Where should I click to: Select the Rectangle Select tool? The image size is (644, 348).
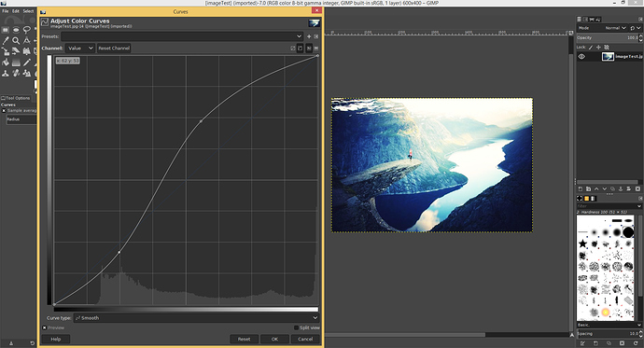[5, 30]
